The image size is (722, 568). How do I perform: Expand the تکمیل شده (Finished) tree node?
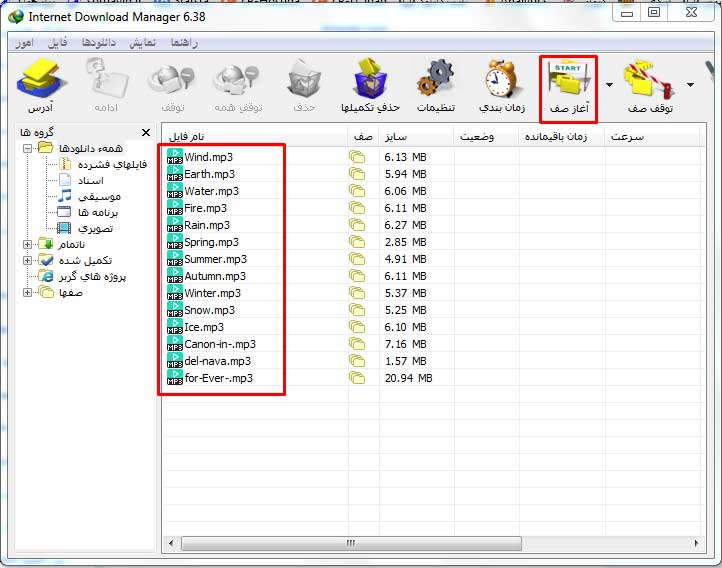pyautogui.click(x=28, y=261)
